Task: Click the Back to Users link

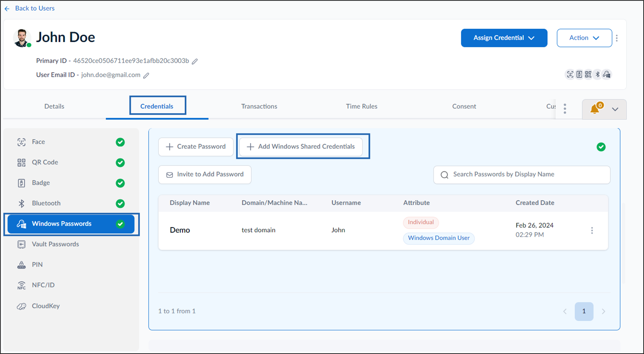Action: (x=35, y=8)
